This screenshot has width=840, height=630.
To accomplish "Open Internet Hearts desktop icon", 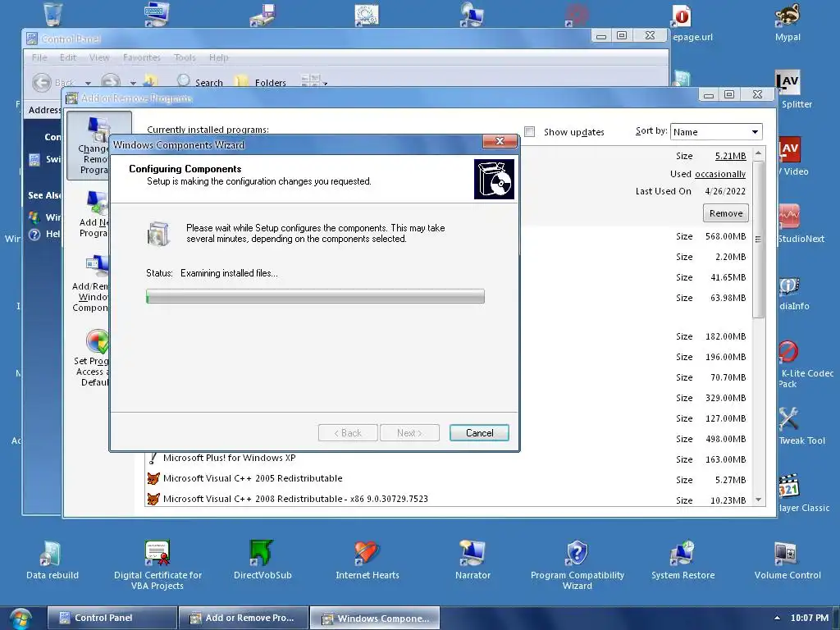I will pos(367,560).
